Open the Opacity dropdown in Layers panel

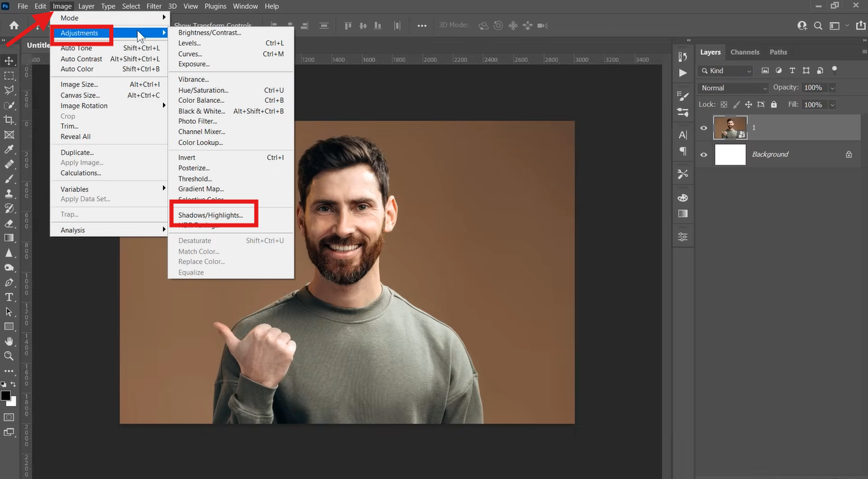(832, 87)
